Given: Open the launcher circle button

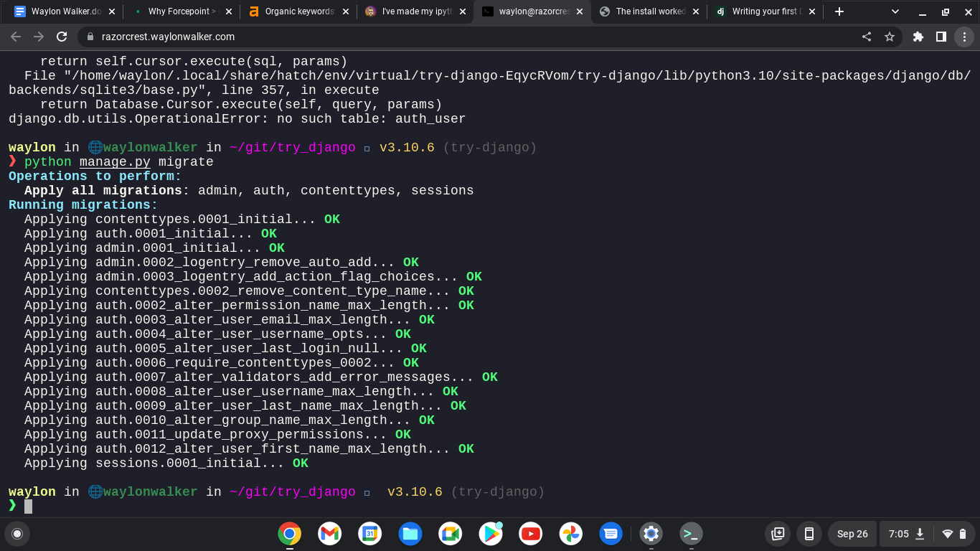Looking at the screenshot, I should tap(17, 533).
